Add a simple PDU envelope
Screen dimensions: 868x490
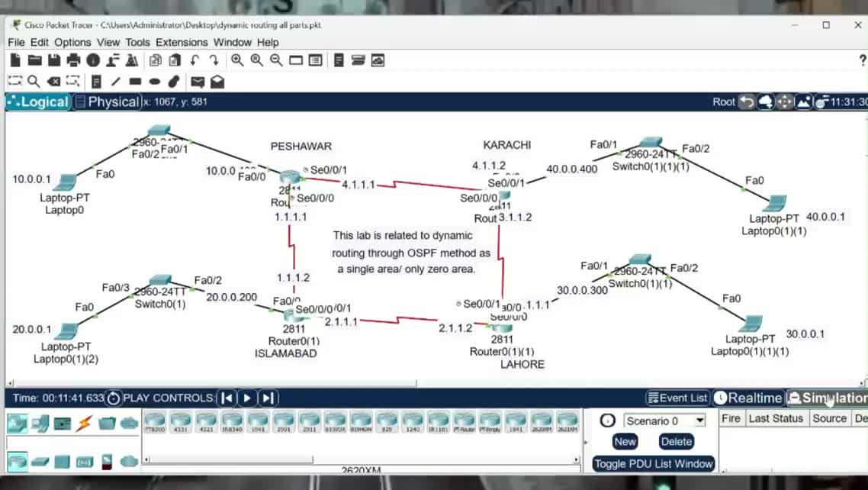(x=198, y=82)
